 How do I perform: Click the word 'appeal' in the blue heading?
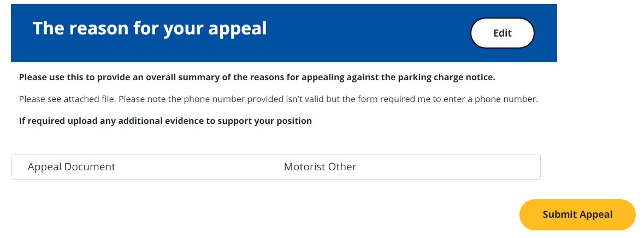point(239,28)
